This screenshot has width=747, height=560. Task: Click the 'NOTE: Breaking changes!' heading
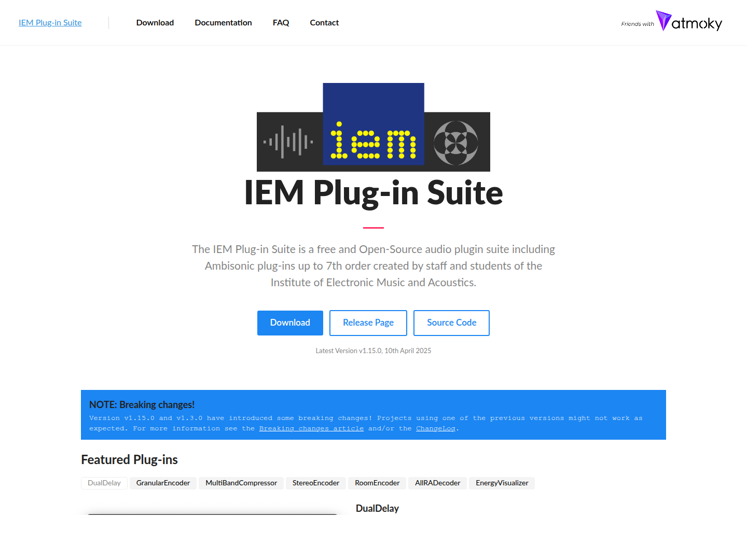coord(142,404)
